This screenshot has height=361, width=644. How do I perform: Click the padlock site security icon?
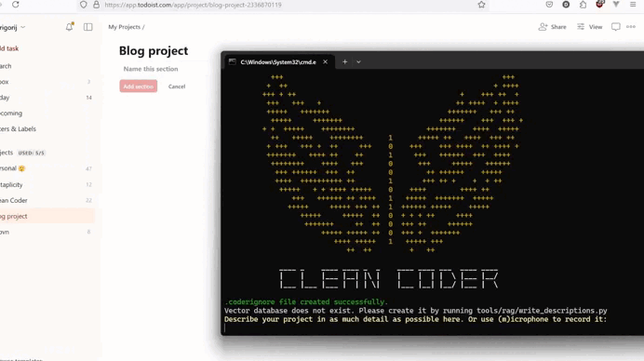click(96, 5)
